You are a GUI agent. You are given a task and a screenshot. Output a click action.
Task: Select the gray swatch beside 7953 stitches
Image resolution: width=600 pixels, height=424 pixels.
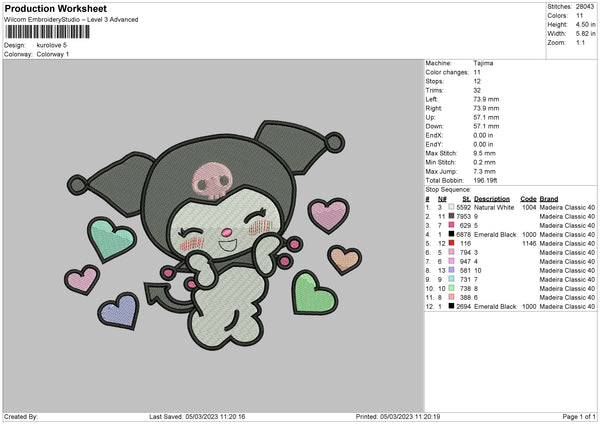(x=452, y=216)
